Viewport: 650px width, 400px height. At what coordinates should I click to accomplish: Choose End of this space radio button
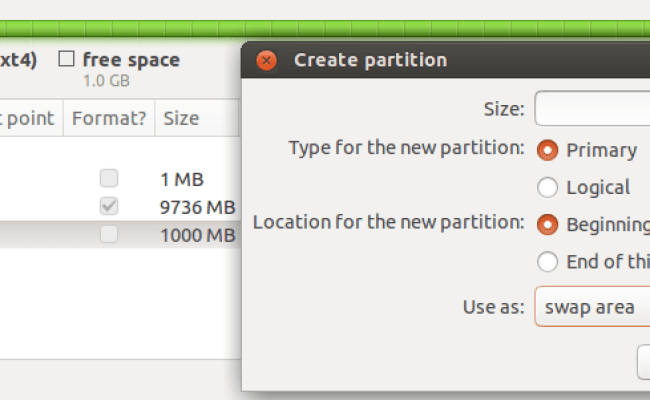click(x=547, y=262)
